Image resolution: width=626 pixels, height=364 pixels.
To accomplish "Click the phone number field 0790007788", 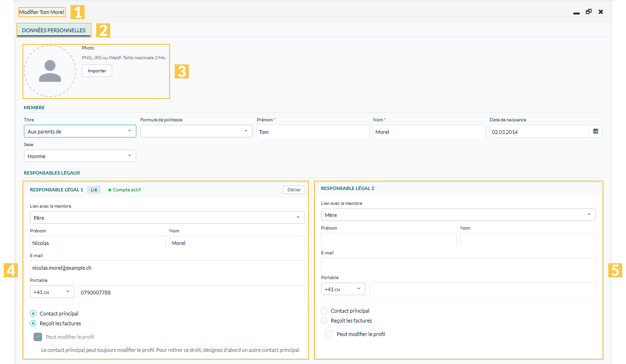I will click(192, 292).
